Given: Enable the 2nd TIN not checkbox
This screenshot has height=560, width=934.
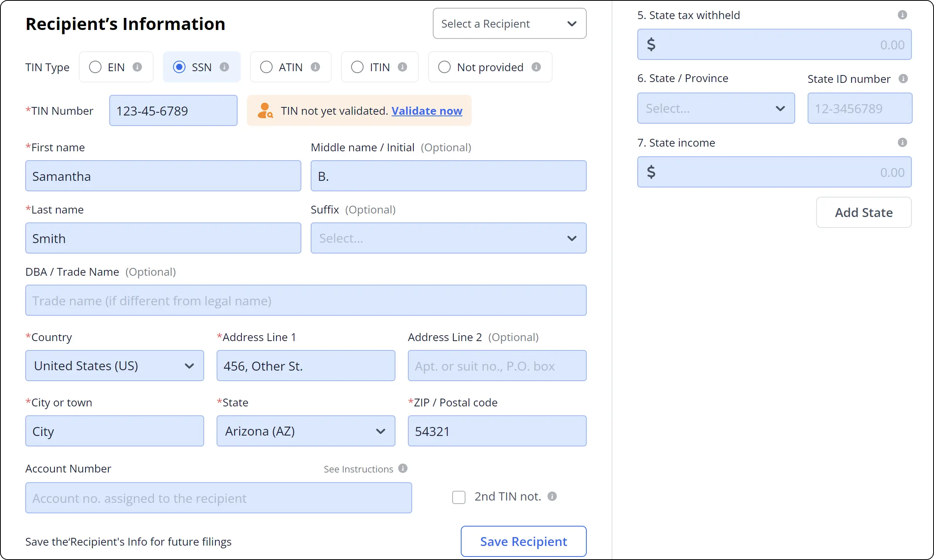Looking at the screenshot, I should click(459, 497).
